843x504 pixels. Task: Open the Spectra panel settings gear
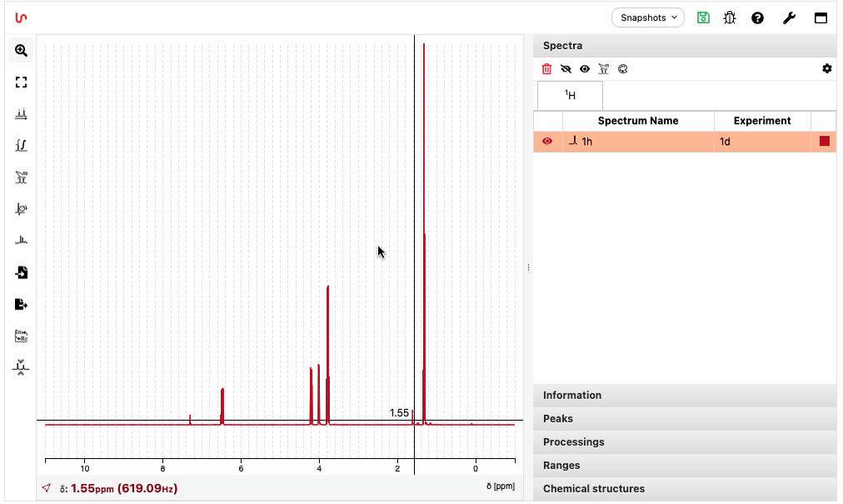(826, 68)
